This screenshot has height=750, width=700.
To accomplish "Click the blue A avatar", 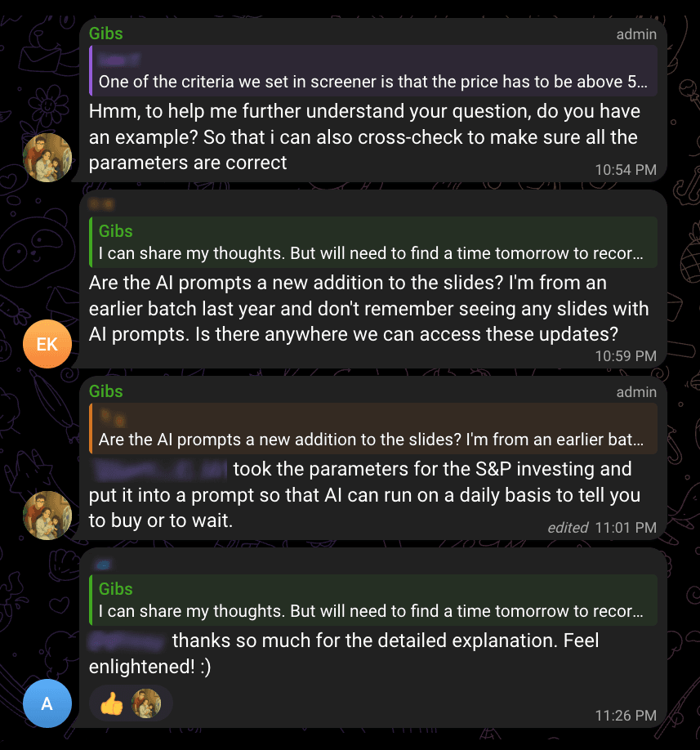I will click(47, 703).
